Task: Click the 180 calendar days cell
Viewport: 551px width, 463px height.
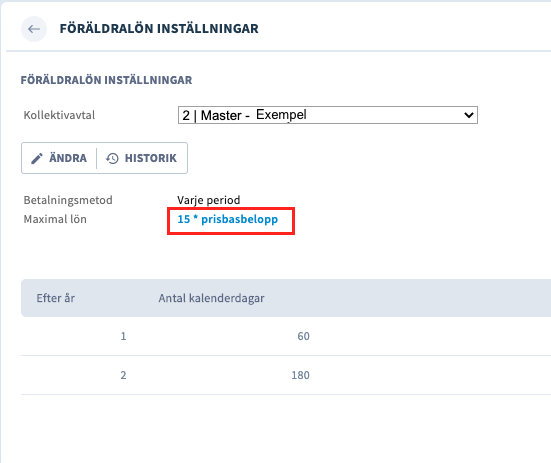Action: pos(300,375)
